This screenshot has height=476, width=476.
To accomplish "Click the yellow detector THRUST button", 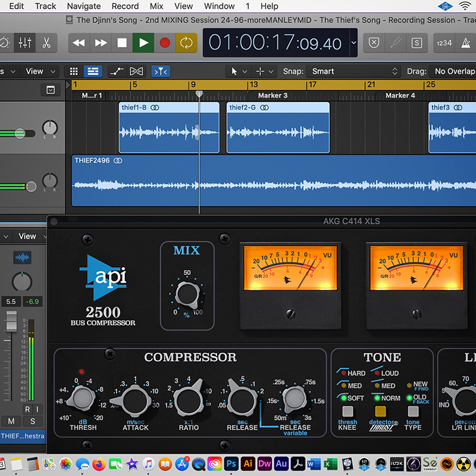I will [x=380, y=412].
